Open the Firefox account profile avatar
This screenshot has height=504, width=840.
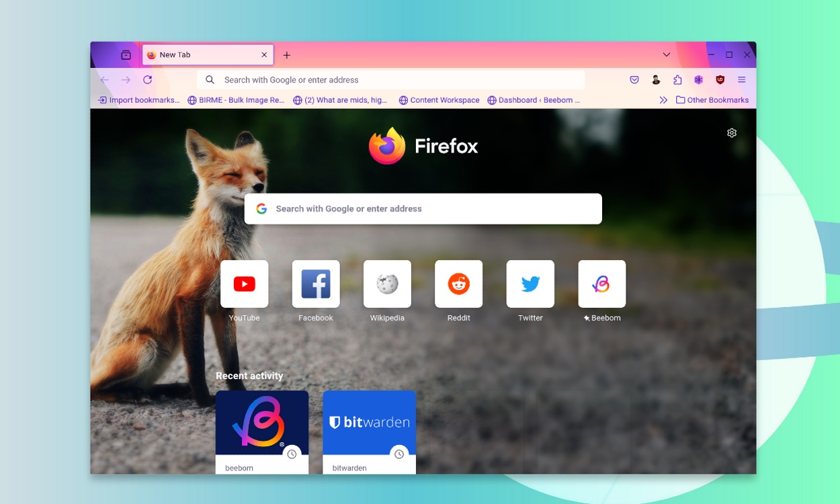(x=655, y=79)
